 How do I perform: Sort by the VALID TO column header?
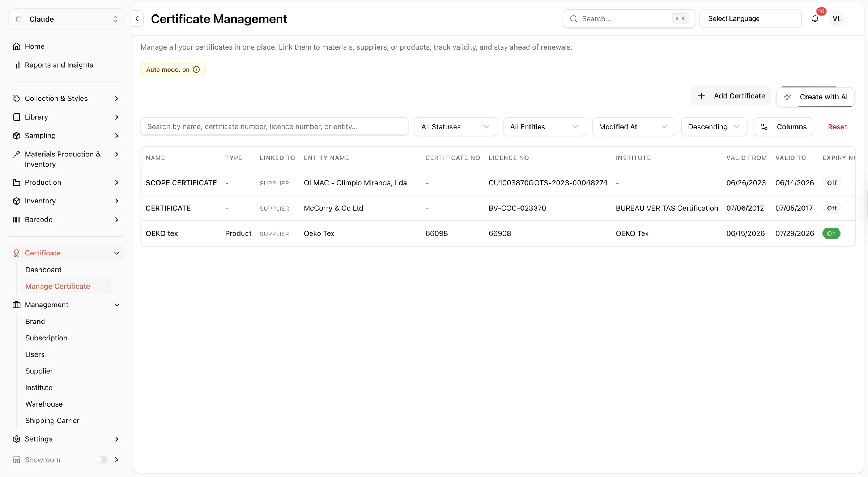click(x=791, y=158)
